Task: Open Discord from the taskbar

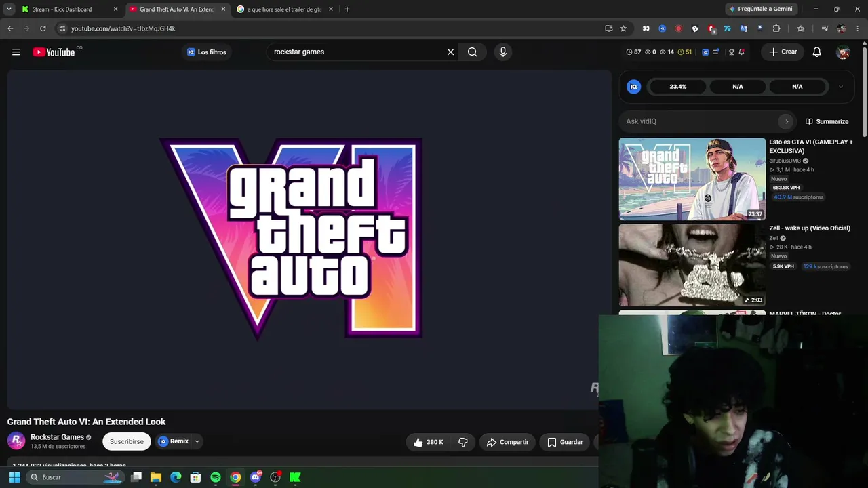Action: coord(256,477)
